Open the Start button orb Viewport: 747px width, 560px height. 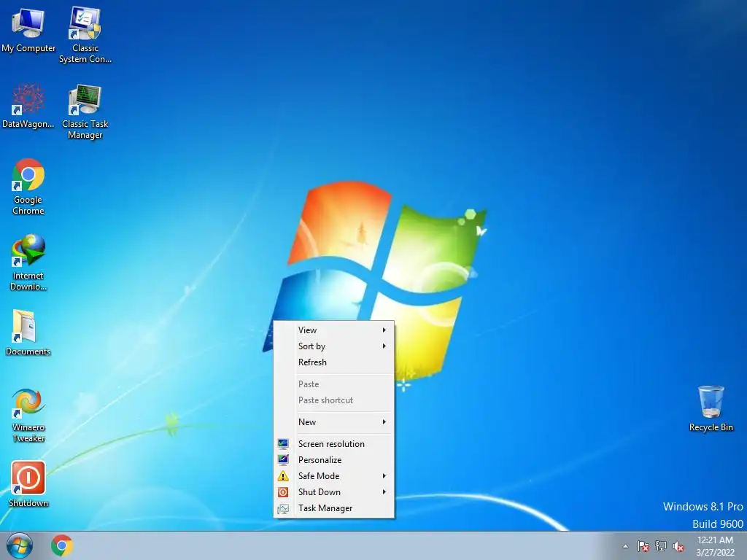coord(20,545)
